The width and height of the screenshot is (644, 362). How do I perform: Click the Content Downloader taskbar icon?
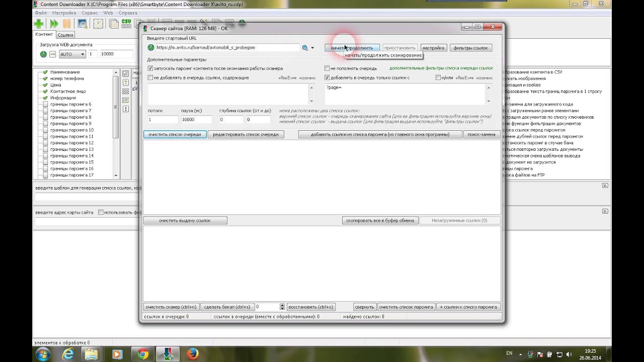(x=168, y=354)
